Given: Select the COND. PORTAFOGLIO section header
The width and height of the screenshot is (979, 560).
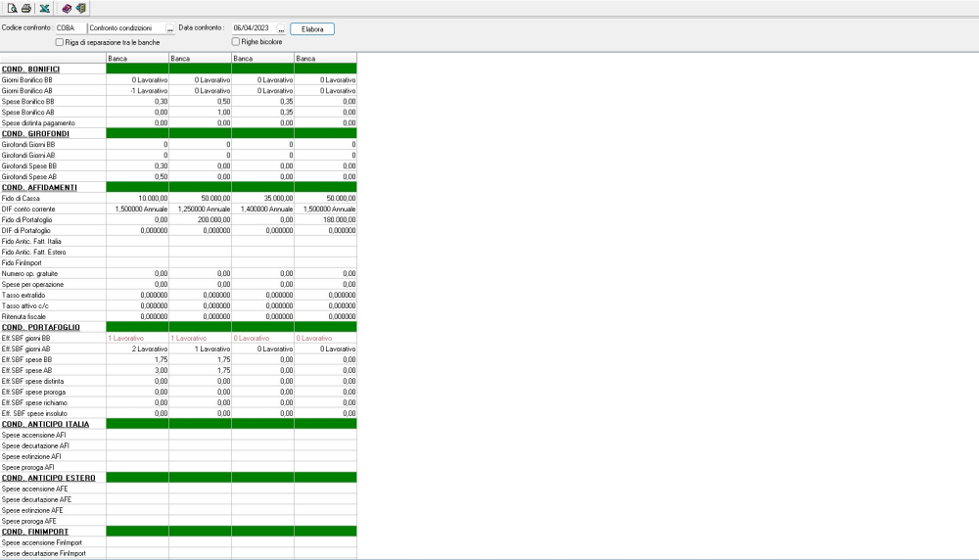Looking at the screenshot, I should click(40, 327).
